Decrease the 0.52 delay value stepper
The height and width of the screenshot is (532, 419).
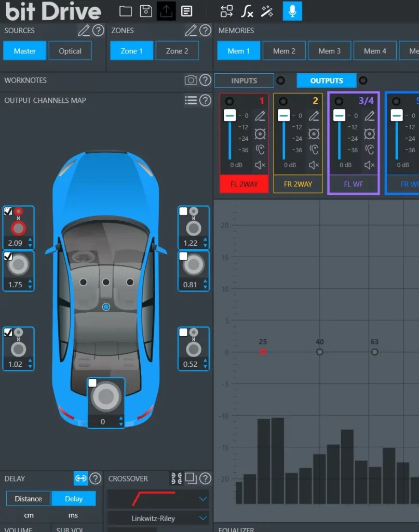click(x=205, y=367)
